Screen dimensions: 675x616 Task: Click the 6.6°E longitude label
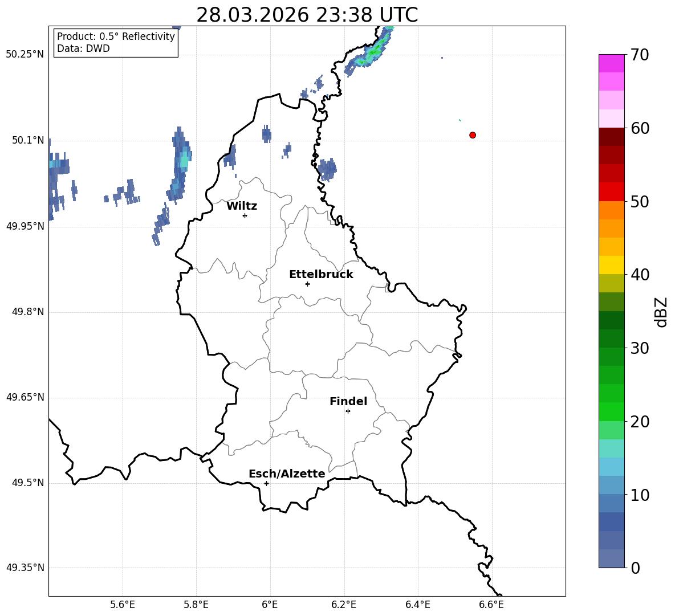pos(491,605)
